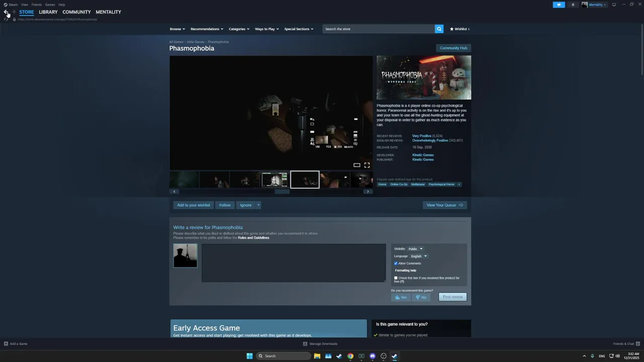
Task: Go back with the left arrow
Action: tap(6, 12)
